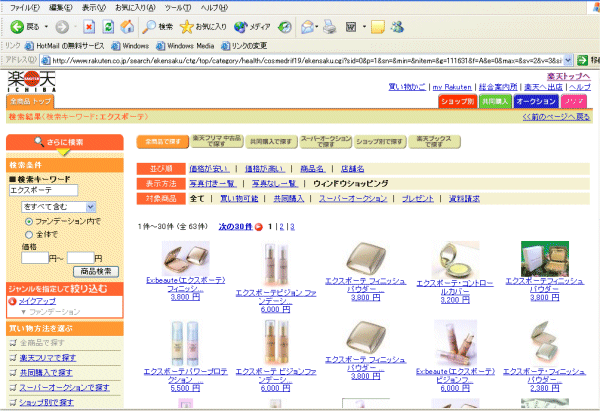The height and width of the screenshot is (411, 600).
Task: Click the cart icon beside 楽天フリマで探す
Action: pyautogui.click(x=13, y=358)
